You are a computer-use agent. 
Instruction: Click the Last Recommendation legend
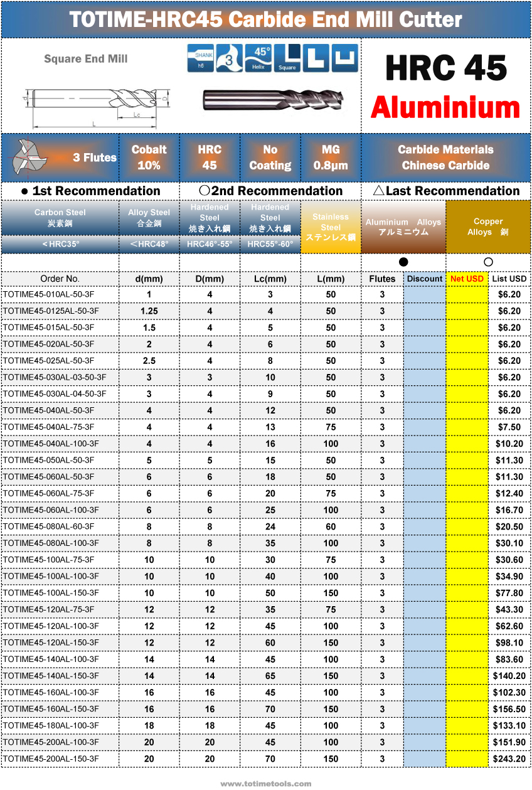446,191
